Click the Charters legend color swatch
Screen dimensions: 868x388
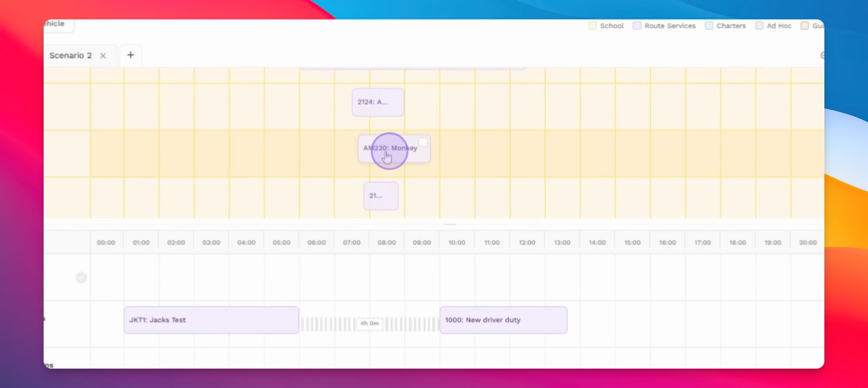click(709, 26)
